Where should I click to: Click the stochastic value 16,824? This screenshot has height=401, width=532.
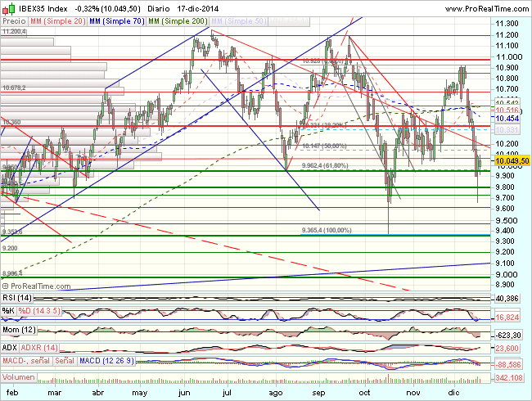coord(507,318)
